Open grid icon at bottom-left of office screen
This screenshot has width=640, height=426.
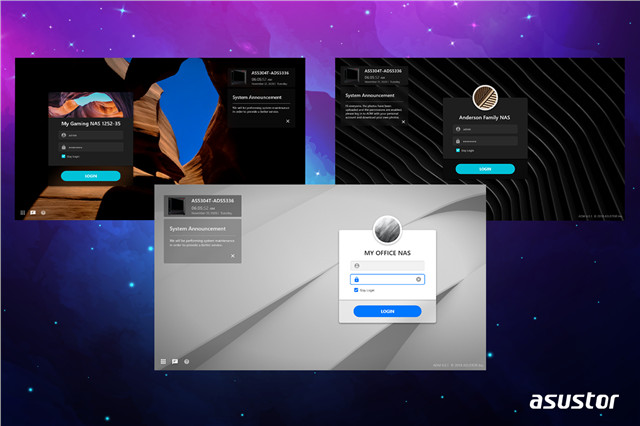pyautogui.click(x=162, y=361)
